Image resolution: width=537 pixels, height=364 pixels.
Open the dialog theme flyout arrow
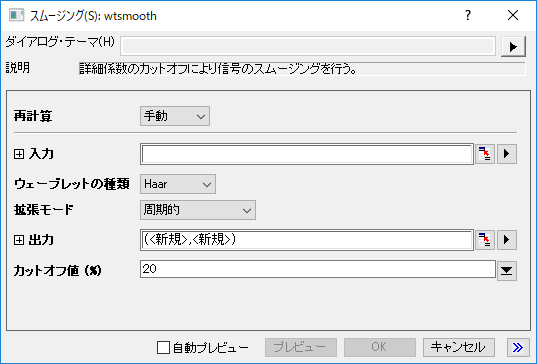(x=513, y=47)
